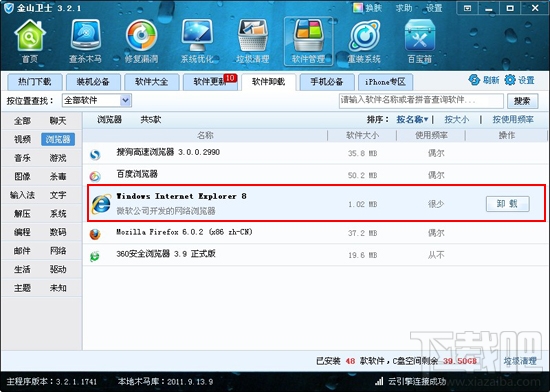Image resolution: width=550 pixels, height=392 pixels.
Task: Click the 刷新 refresh icon
Action: pos(474,80)
